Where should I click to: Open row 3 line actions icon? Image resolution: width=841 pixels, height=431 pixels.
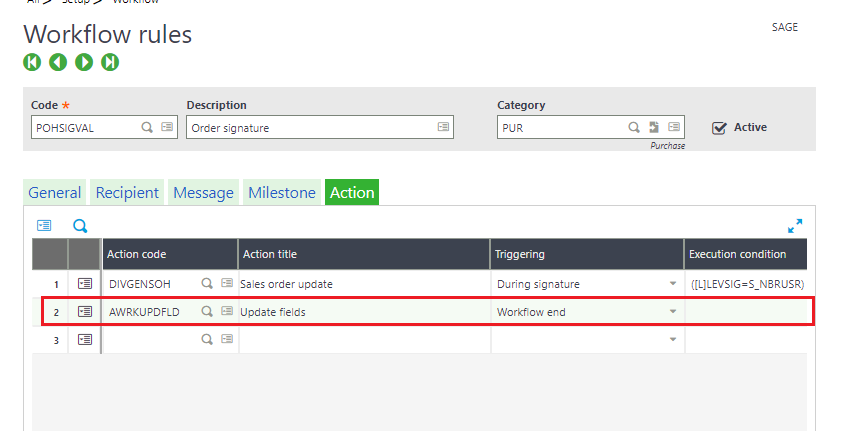pos(85,339)
